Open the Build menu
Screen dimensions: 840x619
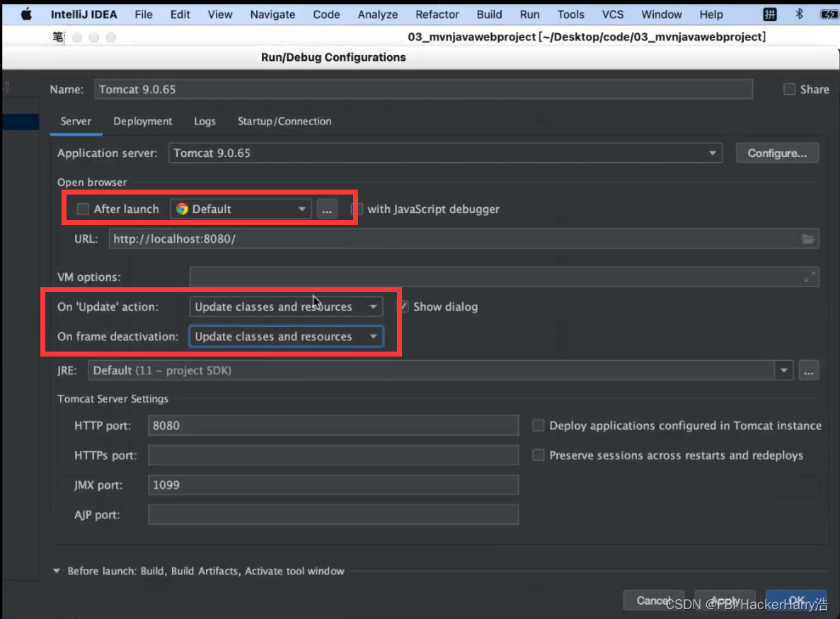pyautogui.click(x=490, y=14)
